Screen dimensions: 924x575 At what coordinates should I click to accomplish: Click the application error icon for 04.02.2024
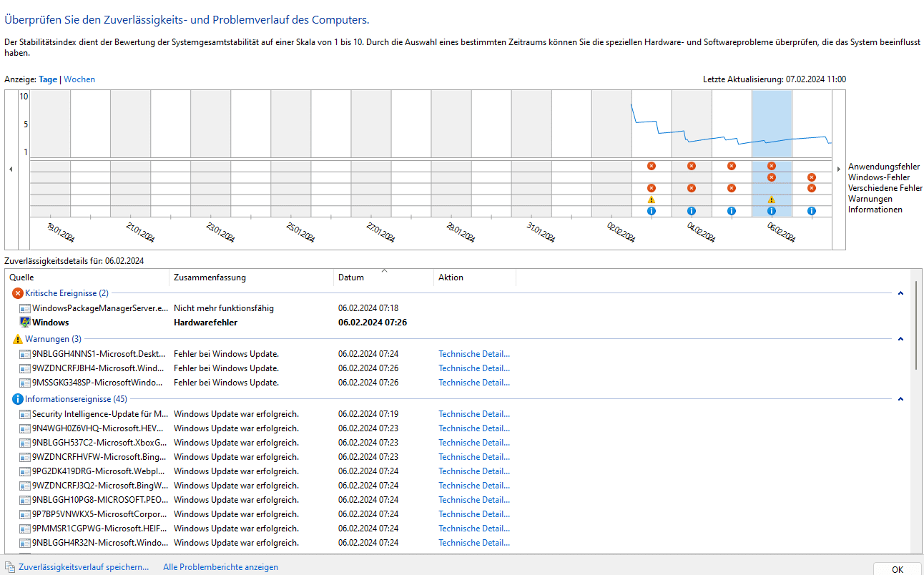[692, 166]
